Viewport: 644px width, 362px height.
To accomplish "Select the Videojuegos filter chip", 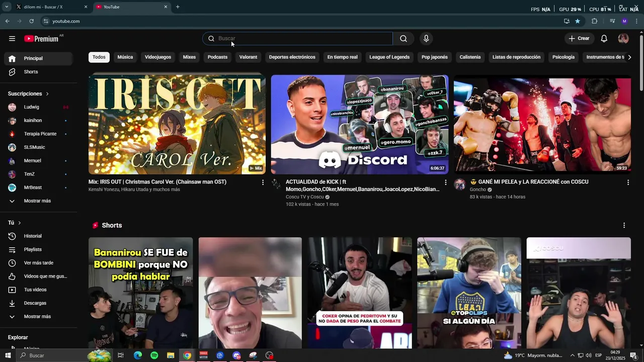I will pos(158,57).
